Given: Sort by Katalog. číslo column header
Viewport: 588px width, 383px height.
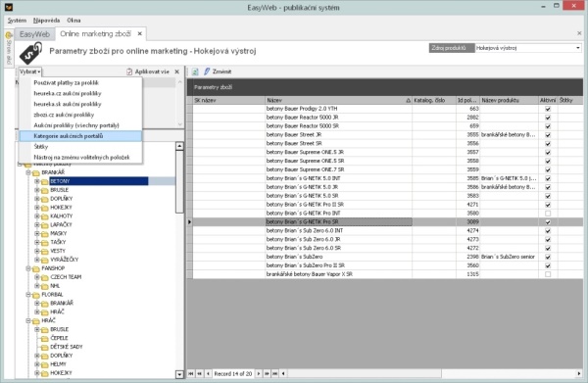Looking at the screenshot, I should point(434,101).
